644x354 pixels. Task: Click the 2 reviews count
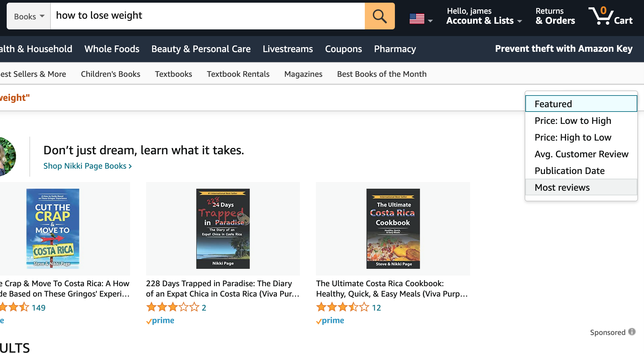(x=204, y=308)
